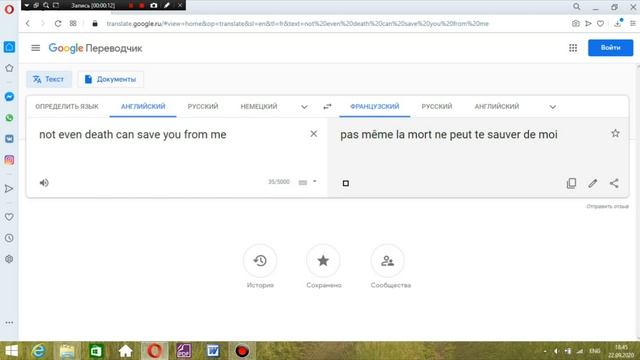Image resolution: width=640 pixels, height=360 pixels.
Task: Select French as target language
Action: 375,107
